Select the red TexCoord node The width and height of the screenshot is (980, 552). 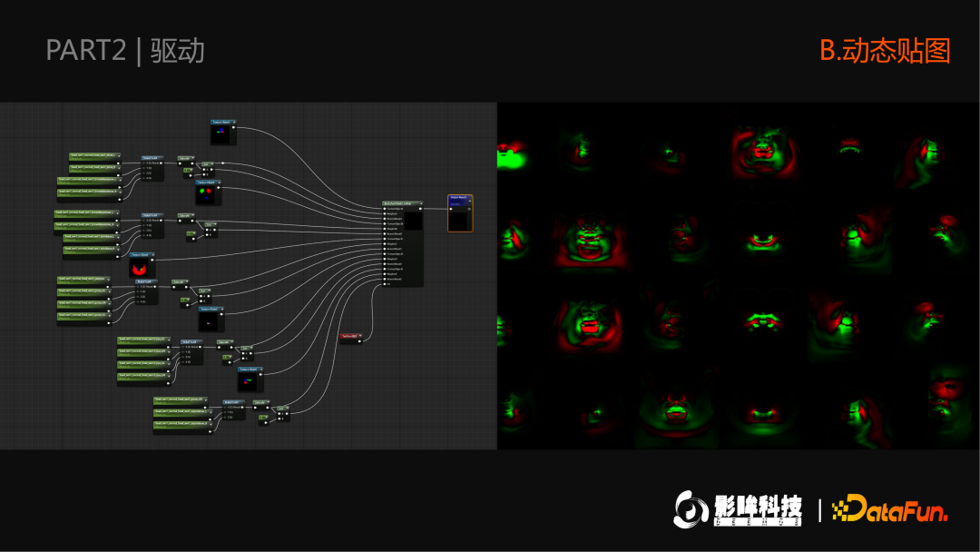coord(348,336)
